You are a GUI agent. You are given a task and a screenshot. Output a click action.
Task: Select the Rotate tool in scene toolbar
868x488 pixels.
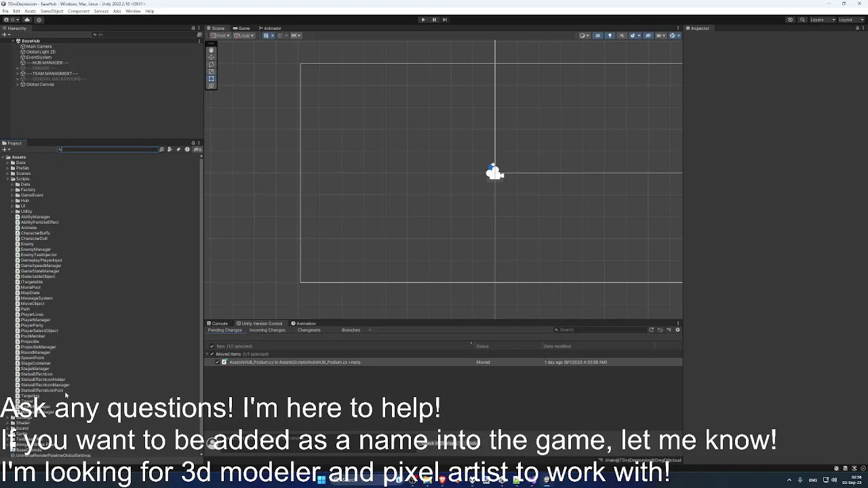pyautogui.click(x=211, y=64)
